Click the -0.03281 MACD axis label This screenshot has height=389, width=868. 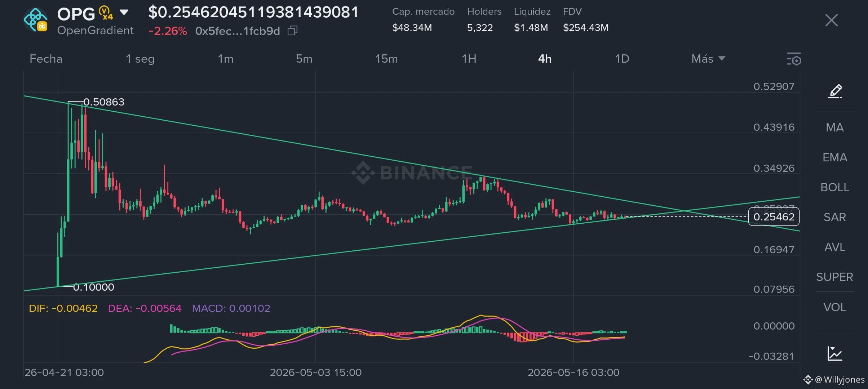point(771,356)
